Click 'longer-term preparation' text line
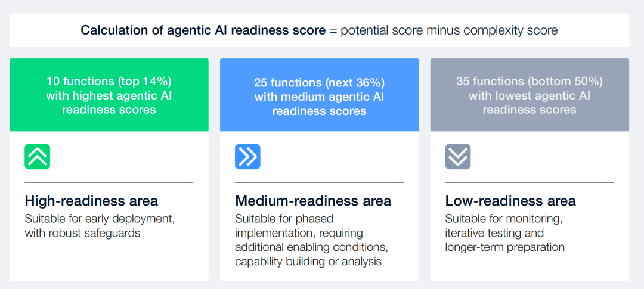 (x=505, y=247)
